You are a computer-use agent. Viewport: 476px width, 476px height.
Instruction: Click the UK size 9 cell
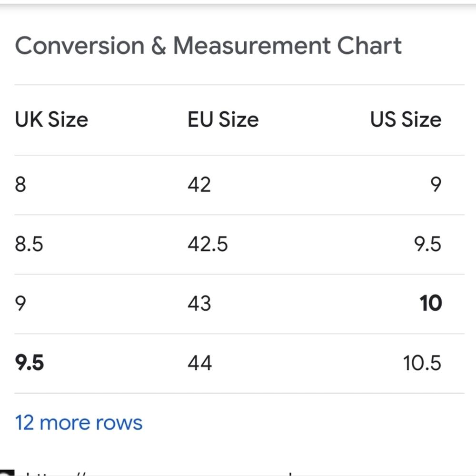pos(20,304)
